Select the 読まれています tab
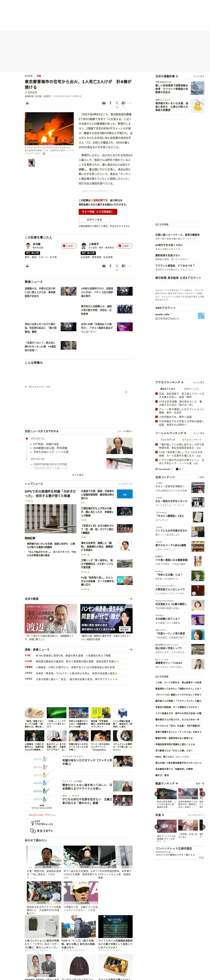210x980 pixels. (168, 389)
